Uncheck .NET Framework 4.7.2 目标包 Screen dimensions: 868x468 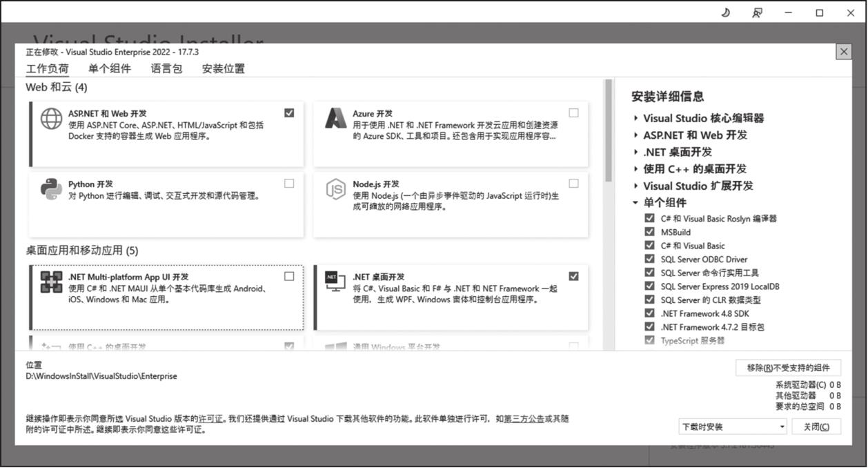click(x=649, y=326)
